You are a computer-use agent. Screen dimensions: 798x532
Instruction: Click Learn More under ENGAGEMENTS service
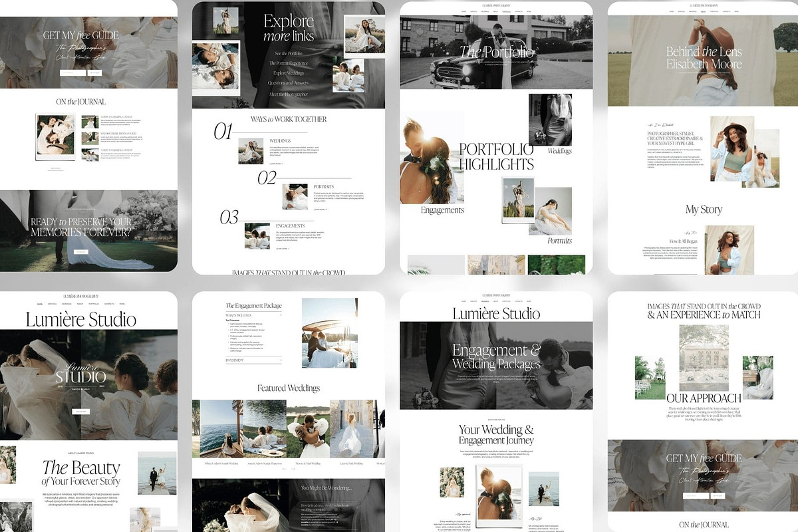[282, 248]
